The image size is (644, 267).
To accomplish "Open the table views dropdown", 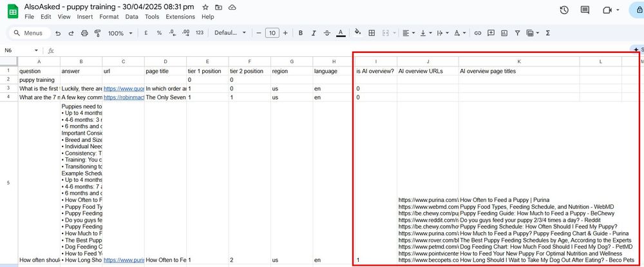I will point(533,33).
